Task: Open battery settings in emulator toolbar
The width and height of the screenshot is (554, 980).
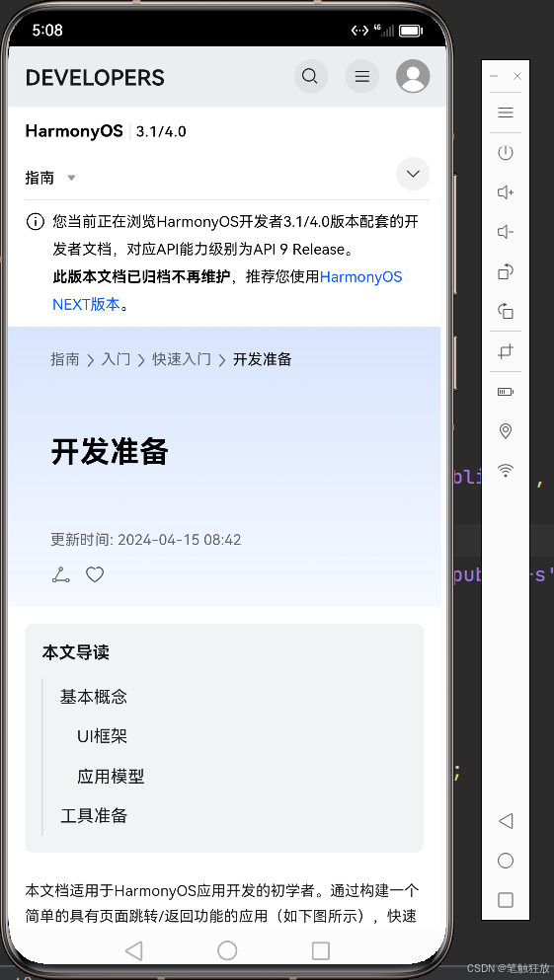Action: (x=506, y=392)
